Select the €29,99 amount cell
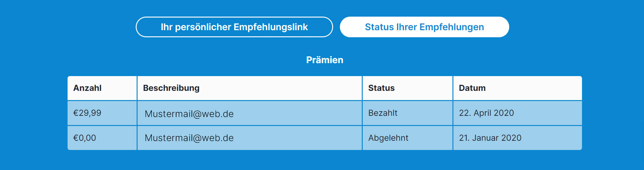Screen dimensions: 644x170 point(87,113)
